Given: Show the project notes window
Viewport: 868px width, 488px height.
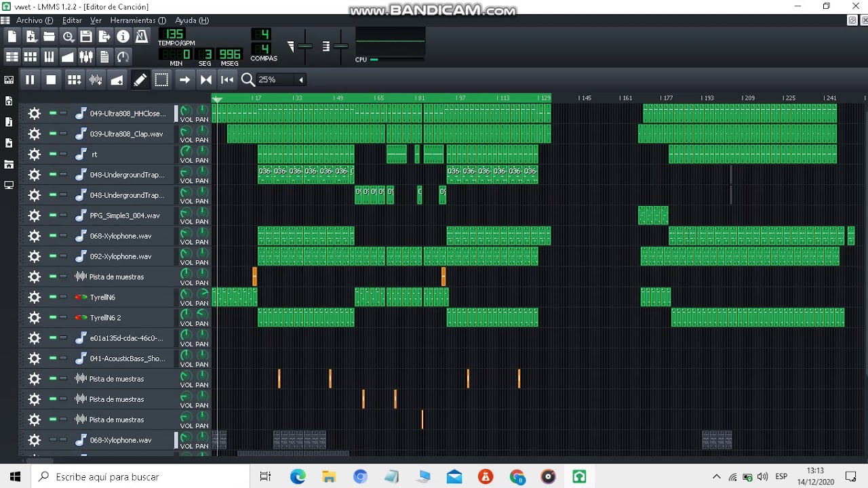Looking at the screenshot, I should [104, 57].
